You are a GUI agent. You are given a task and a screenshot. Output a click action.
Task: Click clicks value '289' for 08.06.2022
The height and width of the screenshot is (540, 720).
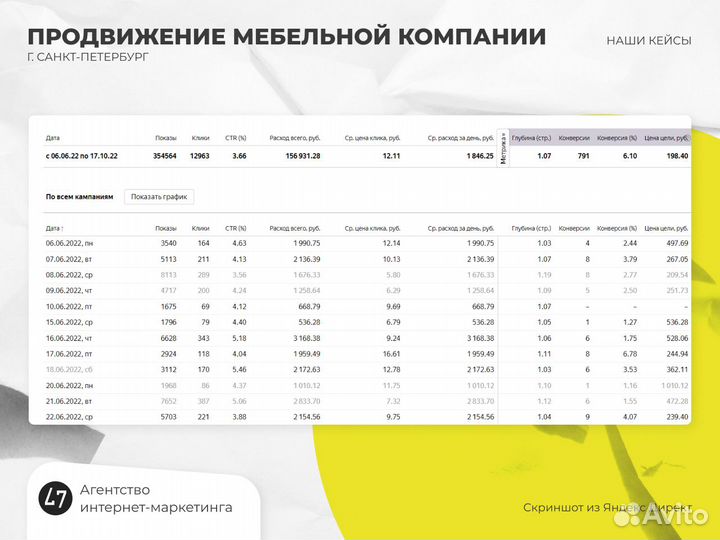(203, 275)
